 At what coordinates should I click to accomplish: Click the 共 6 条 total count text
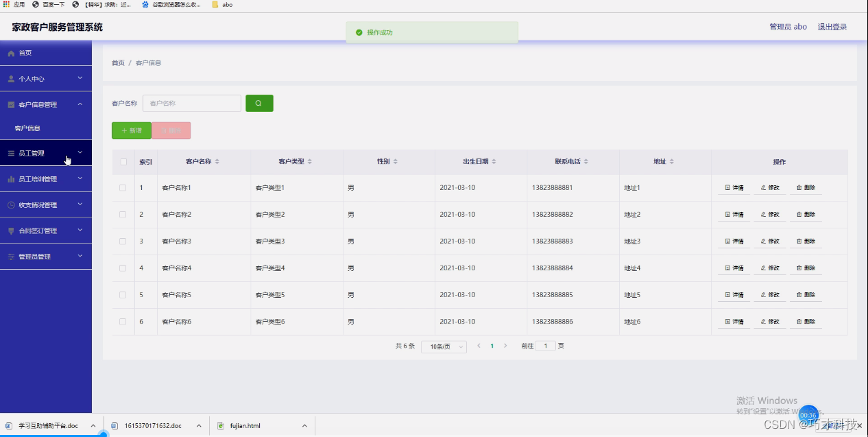[x=405, y=346]
